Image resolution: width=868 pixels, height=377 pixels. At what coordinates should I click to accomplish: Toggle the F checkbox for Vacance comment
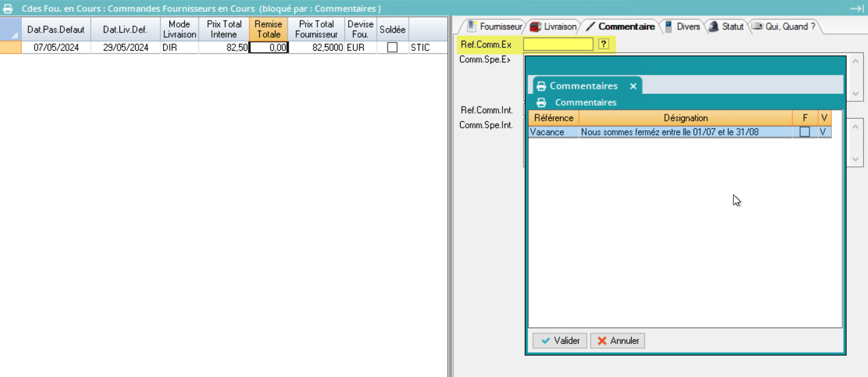[805, 132]
